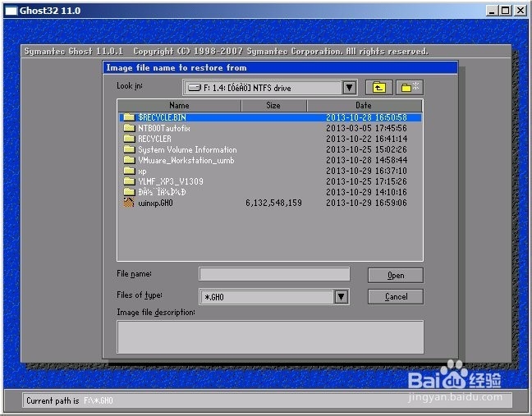Viewport: 532px width, 416px height.
Task: Maximize the Ghost32 window
Action: (x=505, y=11)
